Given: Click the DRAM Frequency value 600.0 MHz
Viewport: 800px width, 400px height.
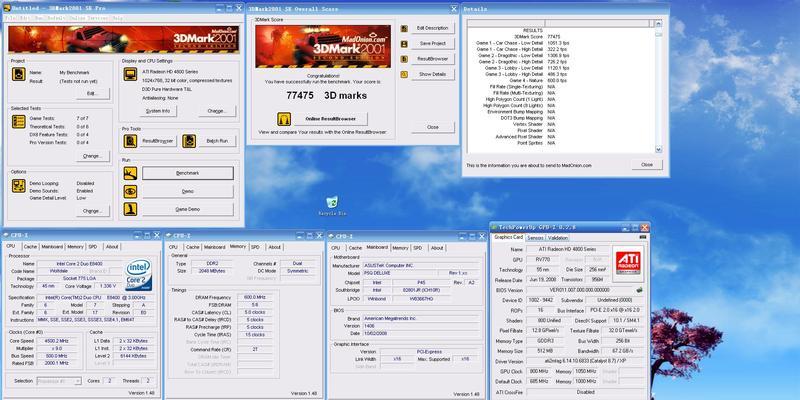Looking at the screenshot, I should (x=255, y=297).
